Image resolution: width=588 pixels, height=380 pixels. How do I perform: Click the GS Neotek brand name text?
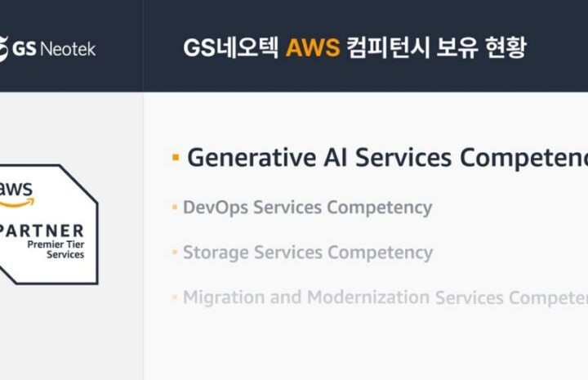[54, 49]
